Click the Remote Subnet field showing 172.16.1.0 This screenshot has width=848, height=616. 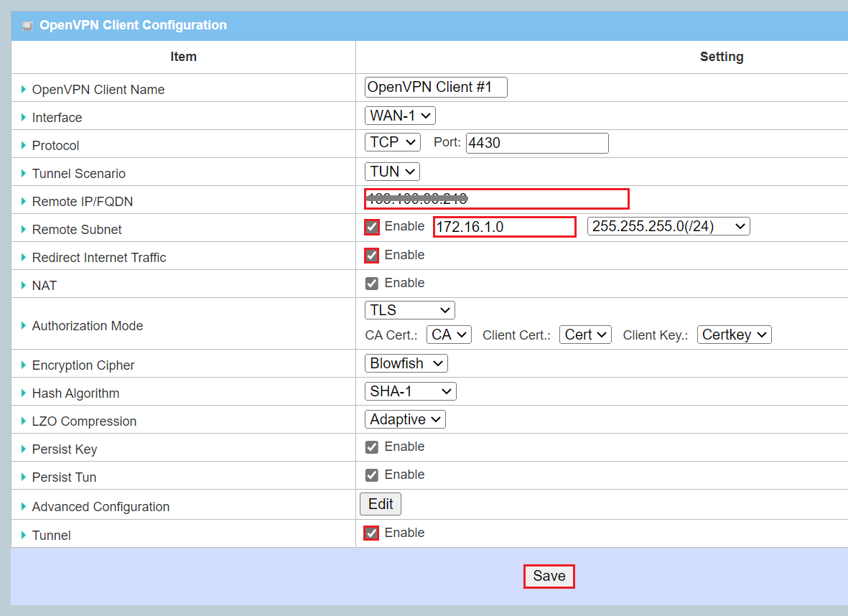[505, 227]
